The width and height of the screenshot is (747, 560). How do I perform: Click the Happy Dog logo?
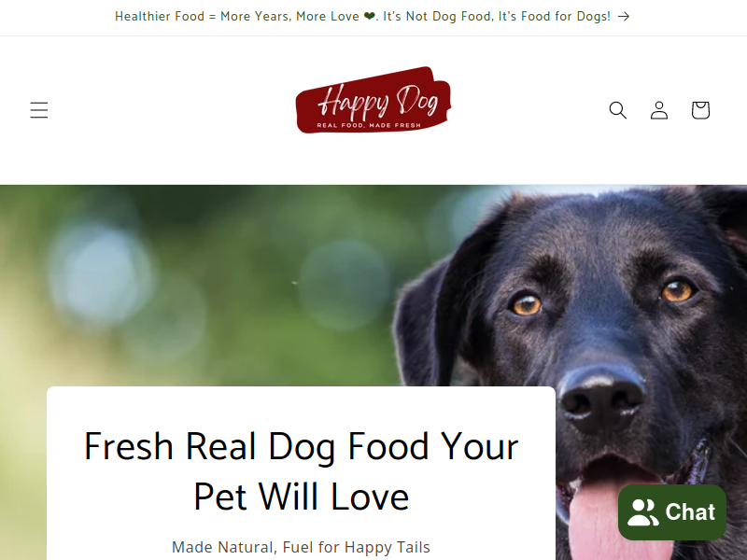tap(373, 100)
